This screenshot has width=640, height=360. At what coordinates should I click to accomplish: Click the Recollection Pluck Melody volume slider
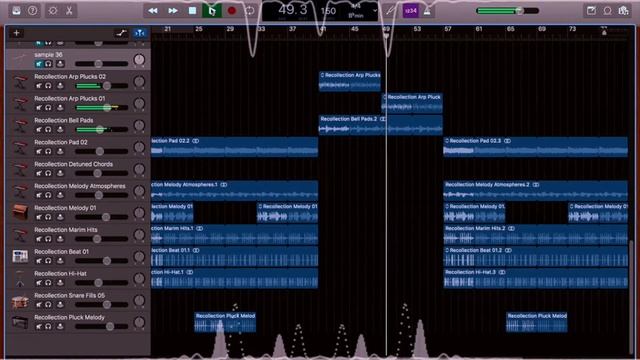pyautogui.click(x=102, y=327)
